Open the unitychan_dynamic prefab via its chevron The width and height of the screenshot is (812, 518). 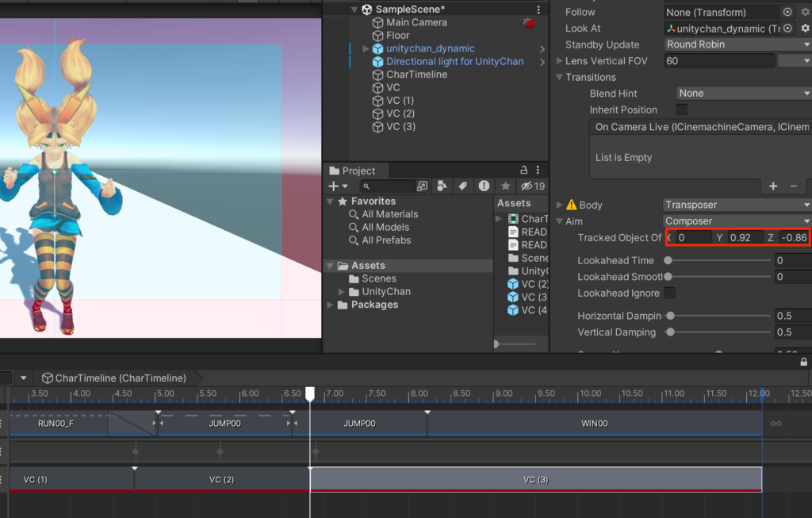(542, 49)
